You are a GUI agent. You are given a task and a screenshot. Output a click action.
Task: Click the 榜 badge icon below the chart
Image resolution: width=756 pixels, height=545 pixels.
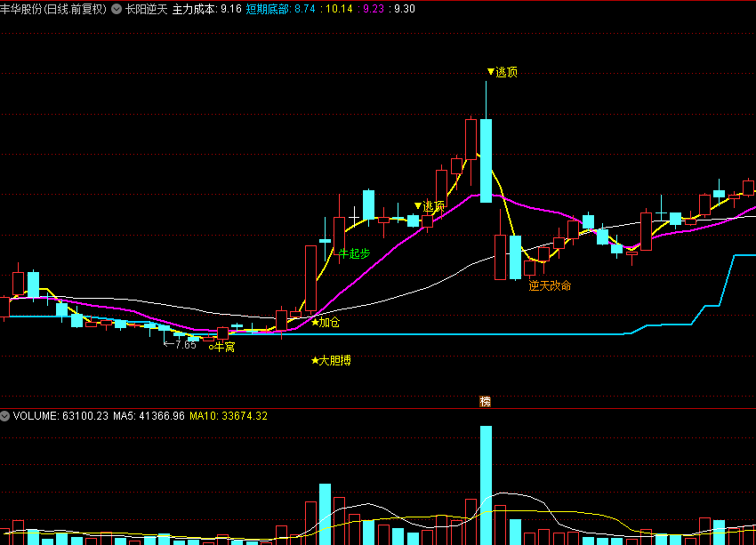point(485,401)
